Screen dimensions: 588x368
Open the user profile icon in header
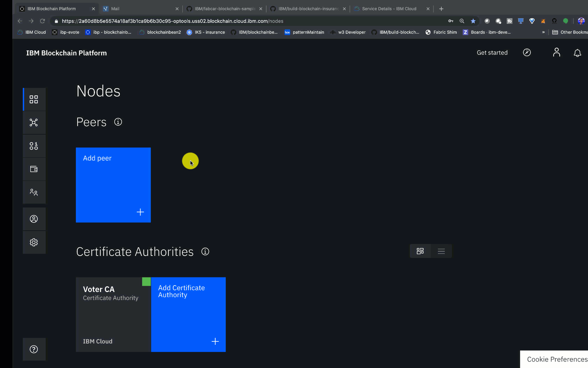coord(556,52)
